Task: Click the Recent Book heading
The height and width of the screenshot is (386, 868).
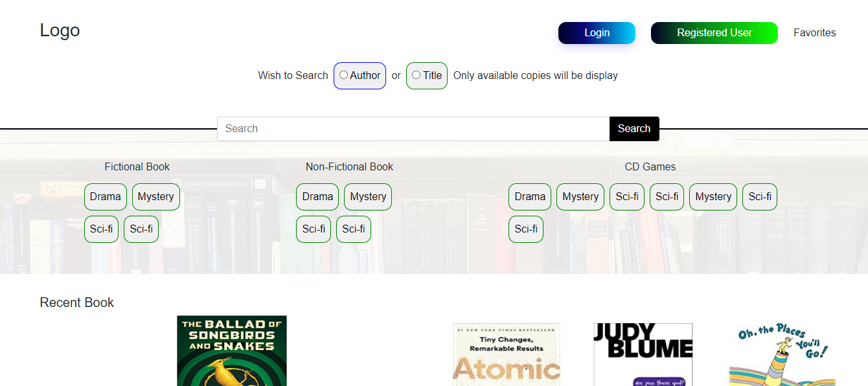Action: click(x=76, y=302)
